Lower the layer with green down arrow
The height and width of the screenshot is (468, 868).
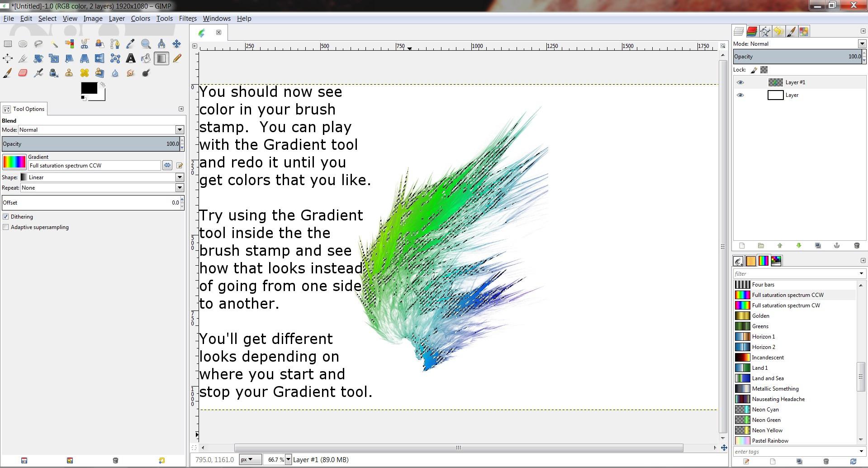coord(799,245)
